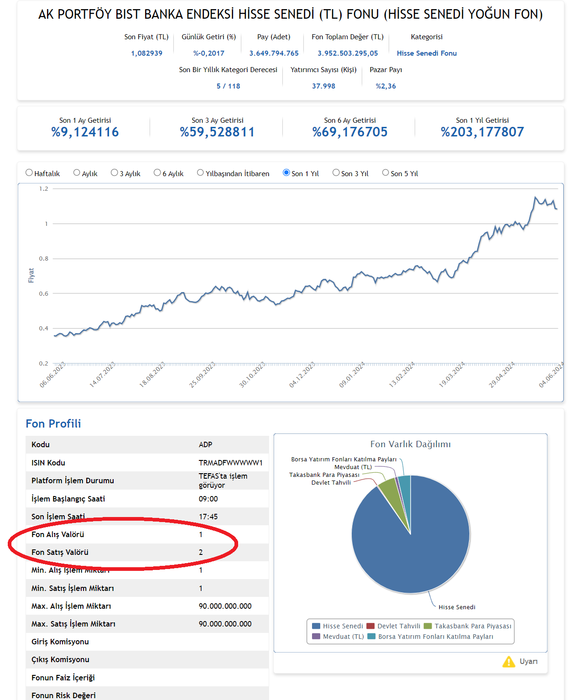This screenshot has height=700, width=588.
Task: Toggle Hisse Senedi legend swatch
Action: [x=316, y=626]
